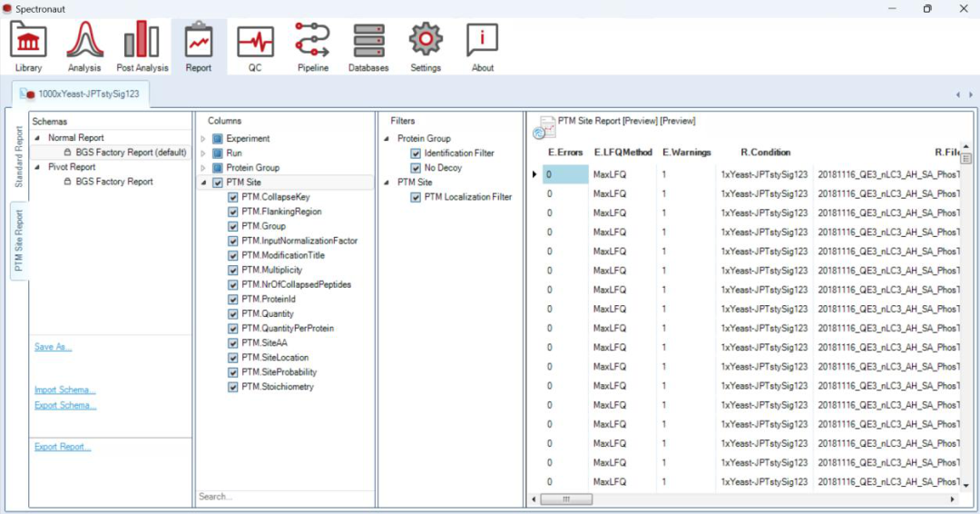Uncheck PTM.CollapseKey column
Image resolution: width=980 pixels, height=514 pixels.
click(233, 197)
